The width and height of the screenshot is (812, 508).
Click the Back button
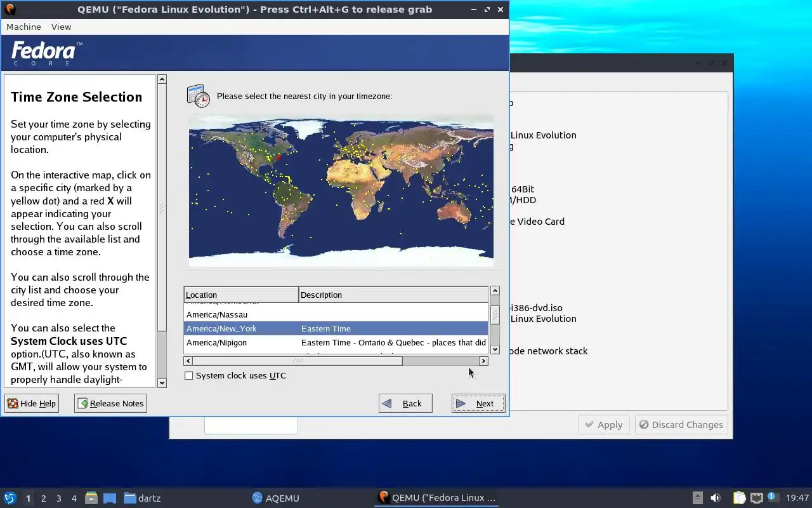point(405,403)
